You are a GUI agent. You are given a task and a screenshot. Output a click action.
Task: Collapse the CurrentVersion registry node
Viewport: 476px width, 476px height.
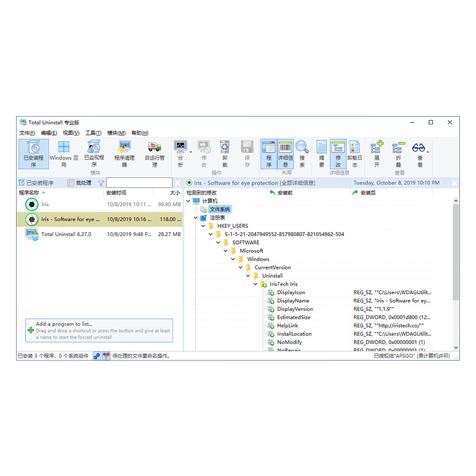tap(241, 267)
